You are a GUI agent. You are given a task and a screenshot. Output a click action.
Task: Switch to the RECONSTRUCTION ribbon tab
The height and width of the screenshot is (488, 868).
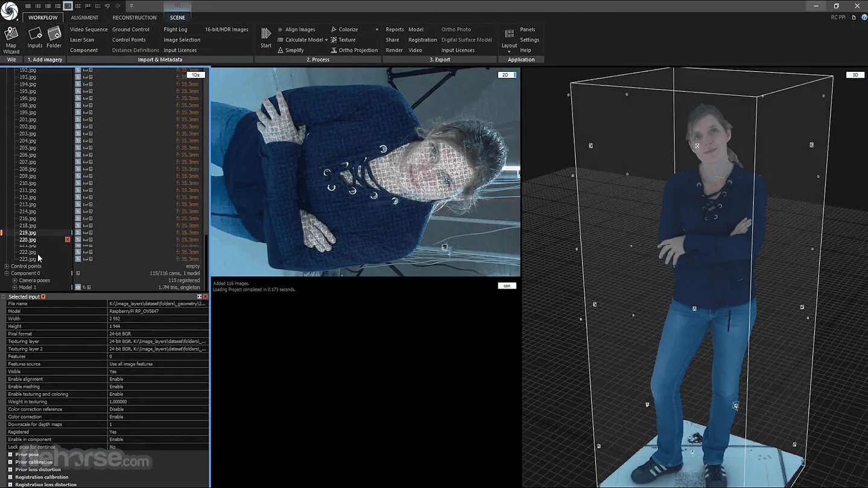point(135,17)
